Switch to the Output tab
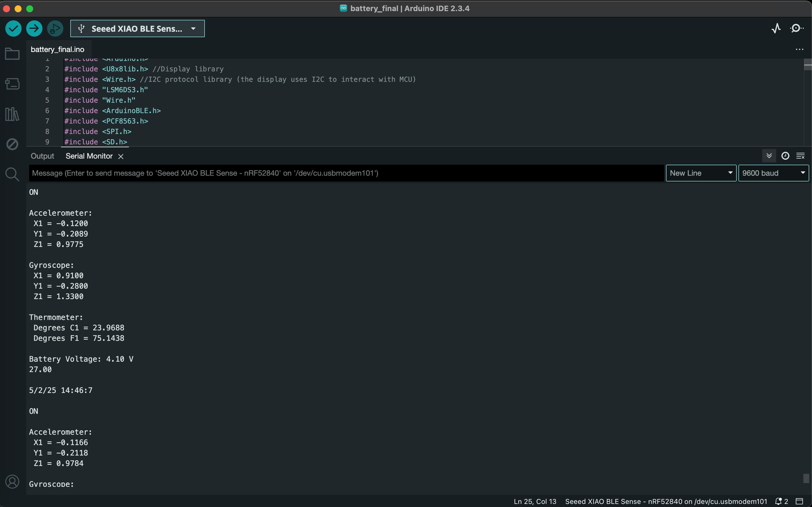 click(x=42, y=156)
